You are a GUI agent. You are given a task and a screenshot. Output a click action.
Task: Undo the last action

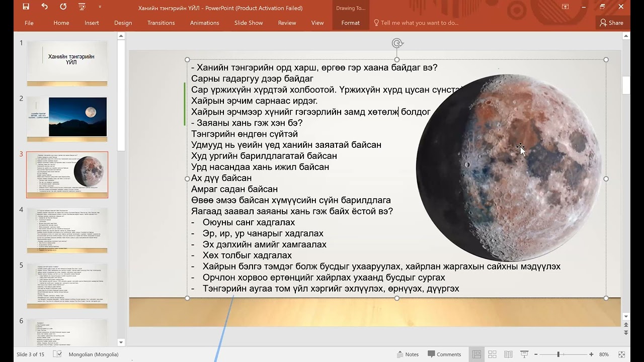pyautogui.click(x=44, y=7)
